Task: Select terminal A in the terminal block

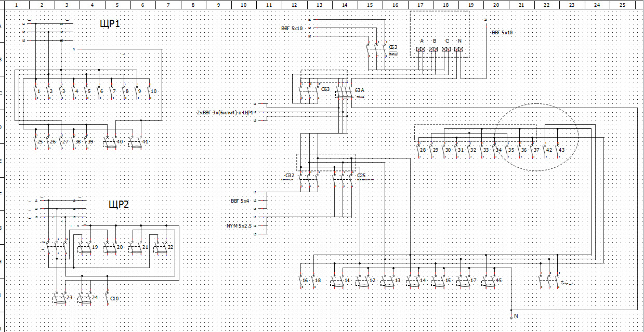Action: pos(421,49)
